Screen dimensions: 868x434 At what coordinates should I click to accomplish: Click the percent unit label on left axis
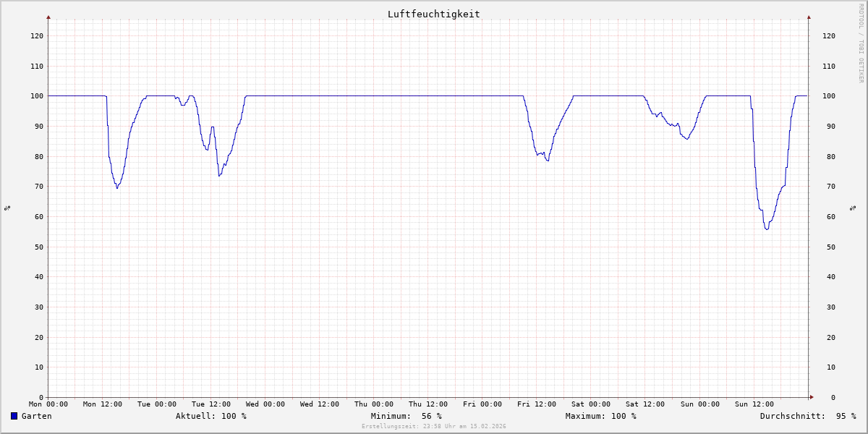point(7,208)
